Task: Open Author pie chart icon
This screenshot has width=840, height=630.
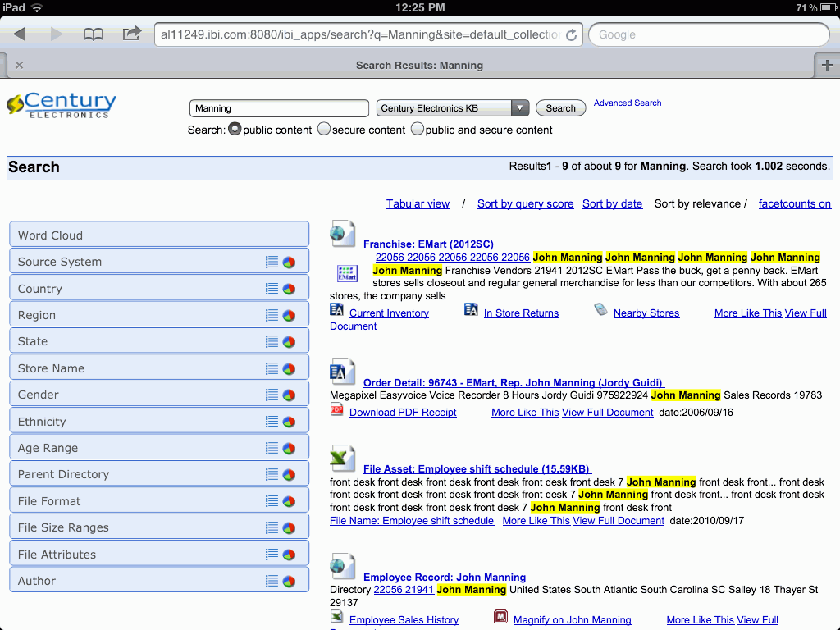Action: (290, 581)
